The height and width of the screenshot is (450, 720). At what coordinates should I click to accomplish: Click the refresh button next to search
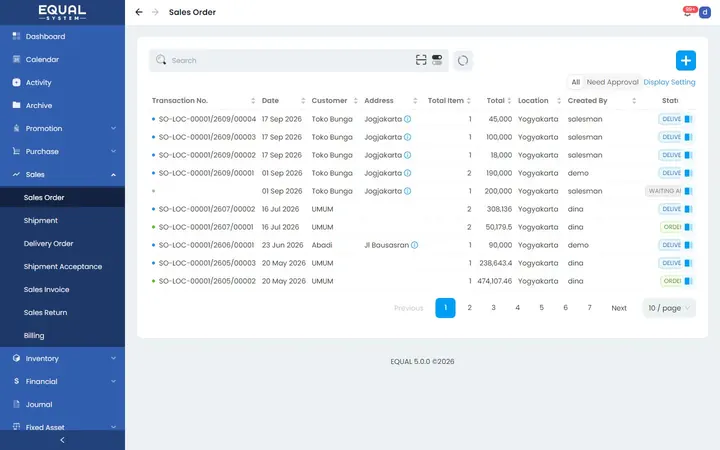coord(463,61)
